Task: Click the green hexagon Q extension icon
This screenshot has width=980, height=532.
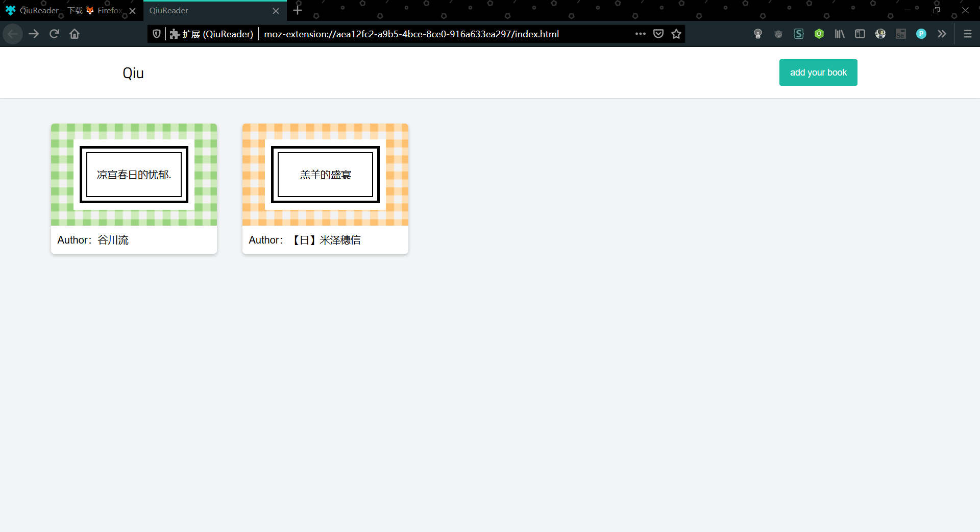Action: pyautogui.click(x=819, y=34)
